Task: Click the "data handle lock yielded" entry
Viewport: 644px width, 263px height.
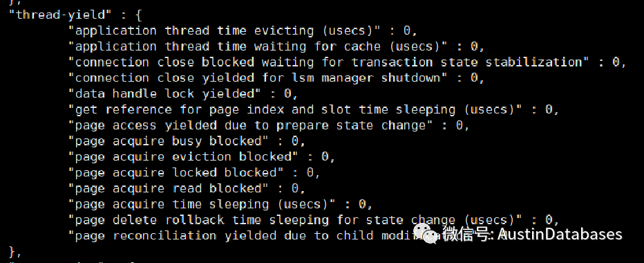Action: (x=164, y=94)
